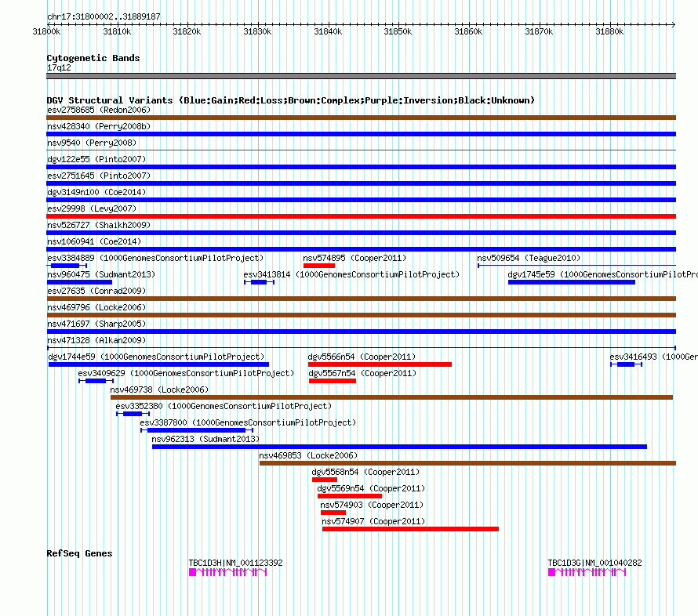Open esv3387800 variant label

(x=248, y=422)
